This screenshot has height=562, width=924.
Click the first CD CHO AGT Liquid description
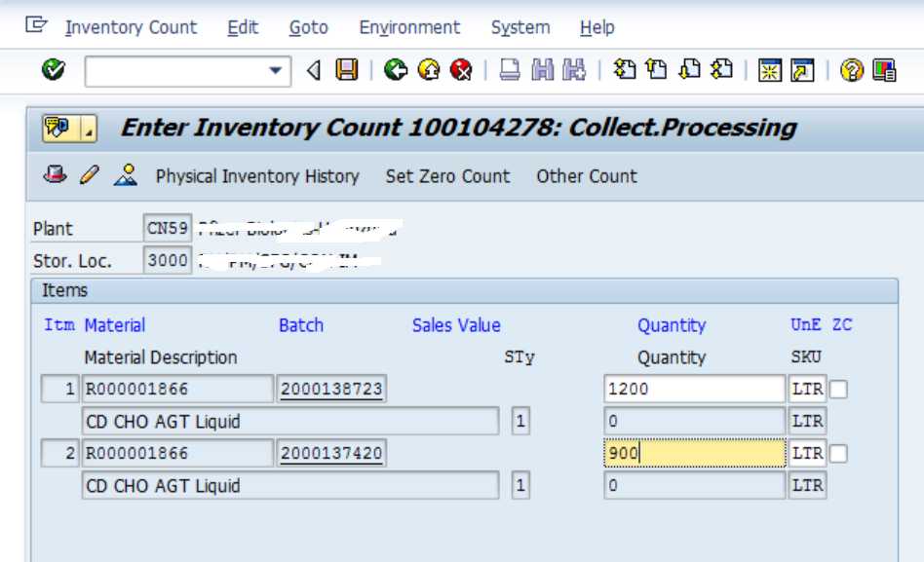coord(290,421)
